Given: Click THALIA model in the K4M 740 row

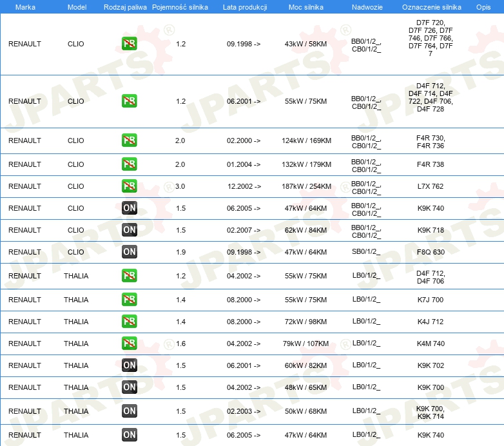Looking at the screenshot, I should click(x=76, y=344).
